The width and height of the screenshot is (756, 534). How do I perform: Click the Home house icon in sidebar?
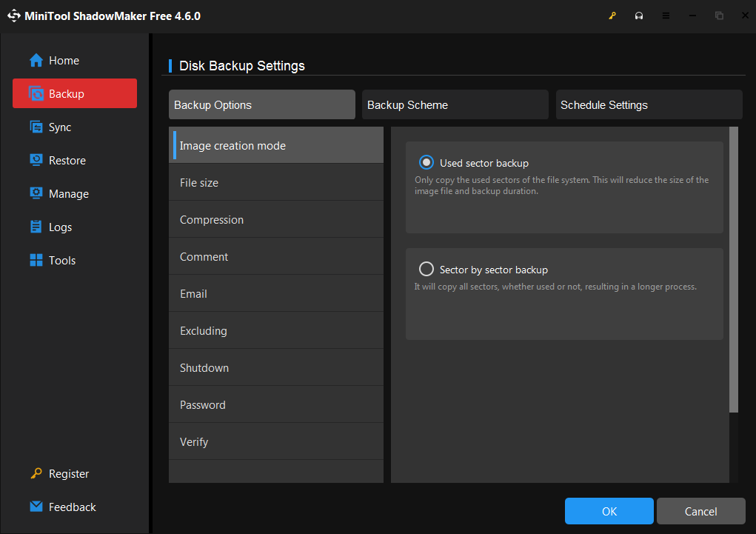point(36,60)
